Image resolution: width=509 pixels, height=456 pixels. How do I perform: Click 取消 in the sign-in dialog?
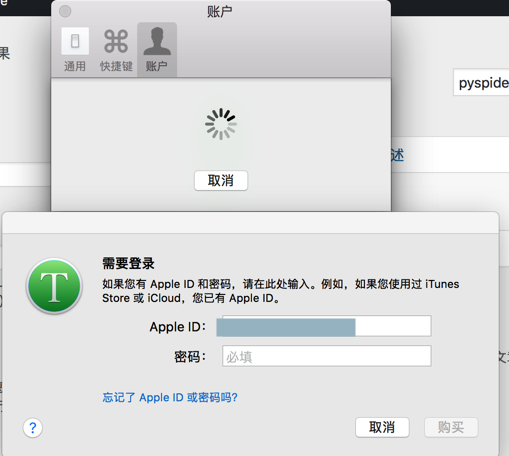382,427
